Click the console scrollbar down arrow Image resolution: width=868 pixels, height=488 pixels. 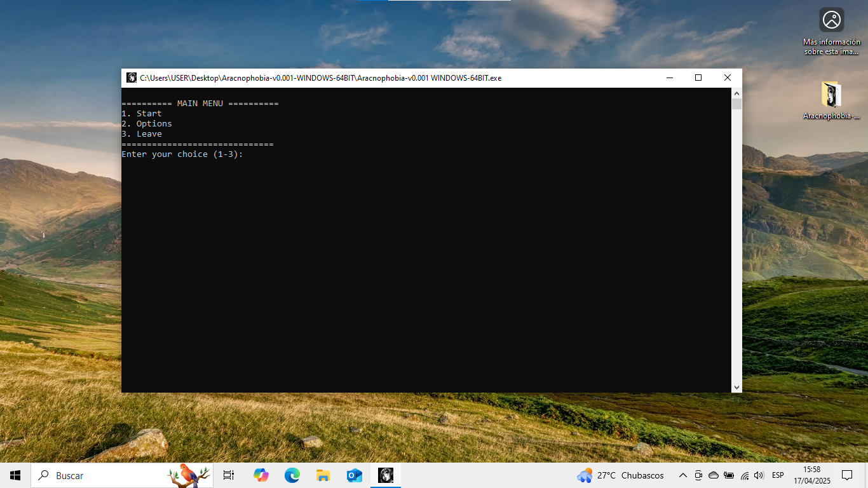click(x=736, y=387)
